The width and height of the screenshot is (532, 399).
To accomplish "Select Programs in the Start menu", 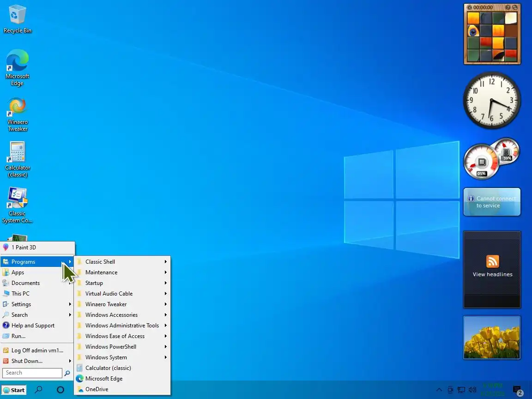I will (x=37, y=261).
